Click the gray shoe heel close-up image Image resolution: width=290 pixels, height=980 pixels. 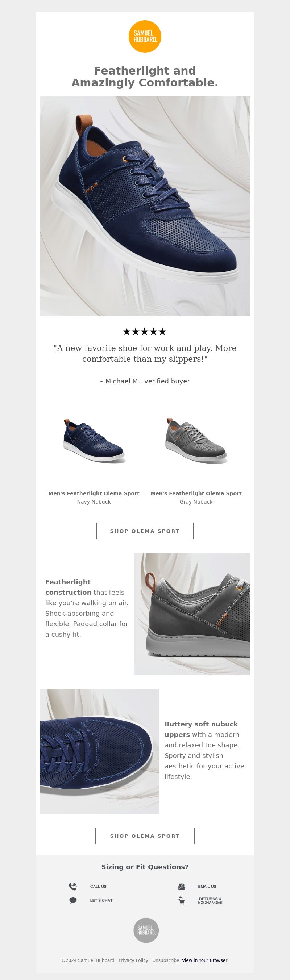(x=192, y=614)
